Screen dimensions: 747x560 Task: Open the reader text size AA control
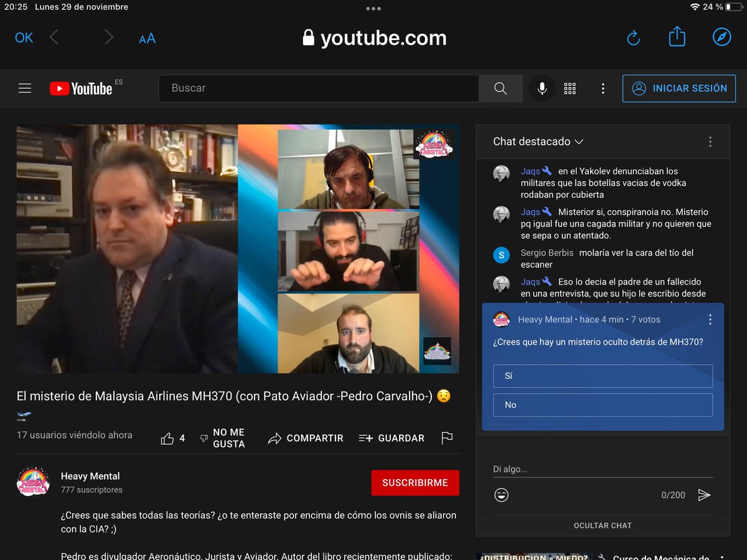[x=148, y=39]
